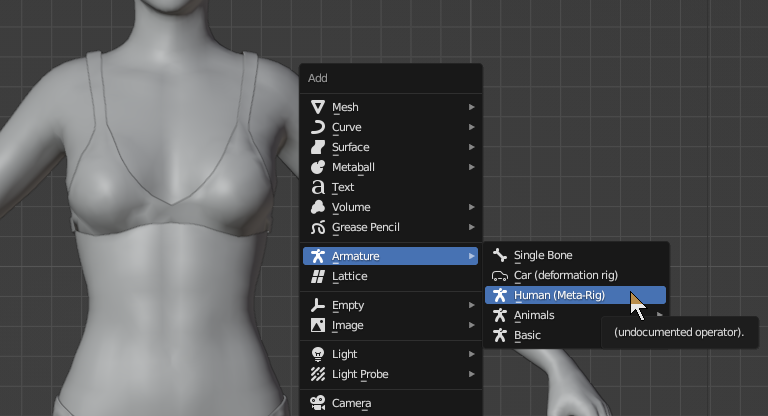
Task: Expand the Metaball submenu arrow
Action: pyautogui.click(x=471, y=167)
